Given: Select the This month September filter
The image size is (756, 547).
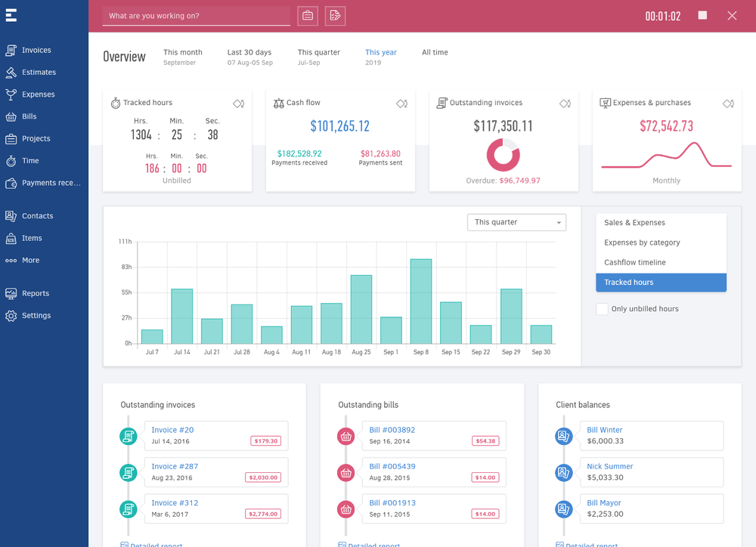Looking at the screenshot, I should [182, 57].
